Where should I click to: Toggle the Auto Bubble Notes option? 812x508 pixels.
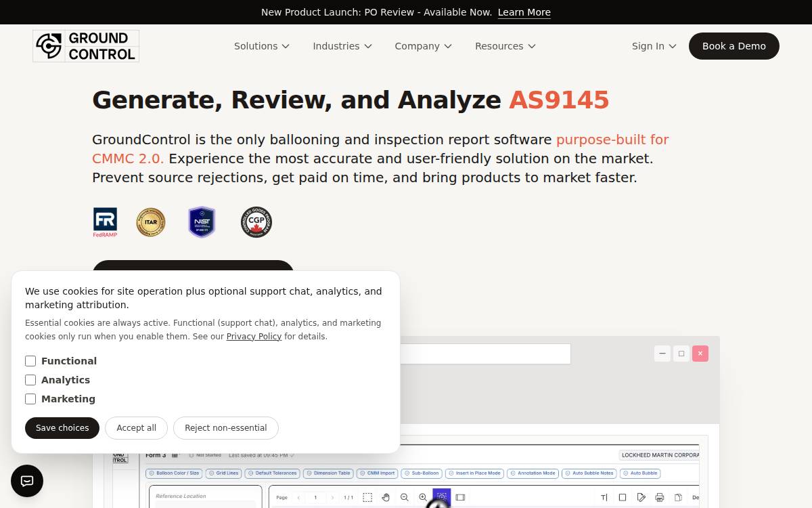(591, 473)
